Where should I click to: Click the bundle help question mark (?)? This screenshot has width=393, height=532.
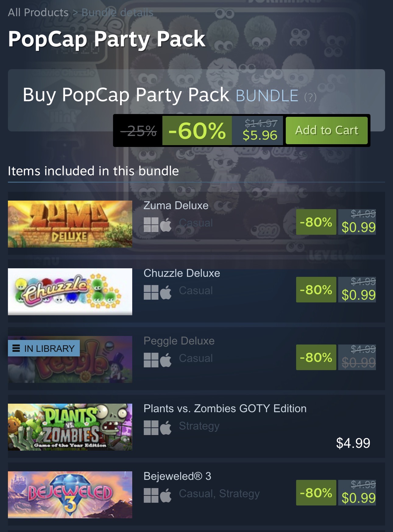310,97
